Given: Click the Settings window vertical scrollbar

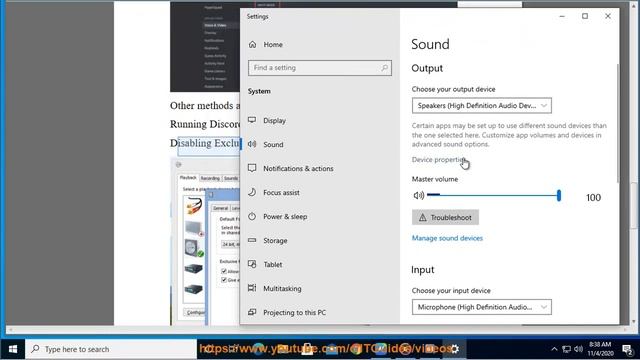Looking at the screenshot, I should click(618, 122).
